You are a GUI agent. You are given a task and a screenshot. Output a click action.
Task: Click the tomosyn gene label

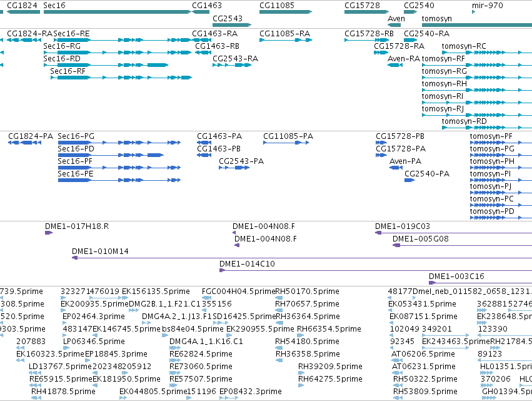pos(436,19)
